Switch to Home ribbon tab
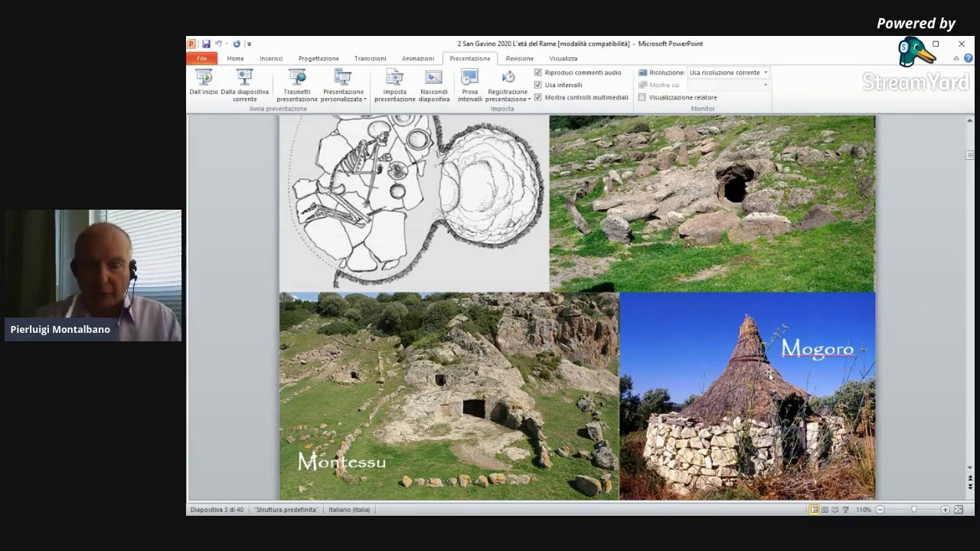This screenshot has height=551, width=980. [235, 58]
